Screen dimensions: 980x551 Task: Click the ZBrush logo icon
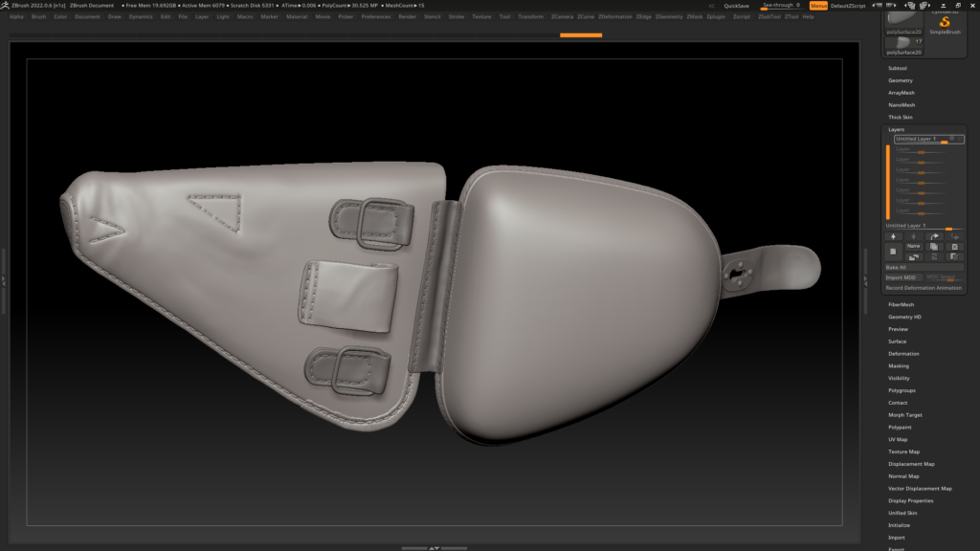[x=5, y=5]
